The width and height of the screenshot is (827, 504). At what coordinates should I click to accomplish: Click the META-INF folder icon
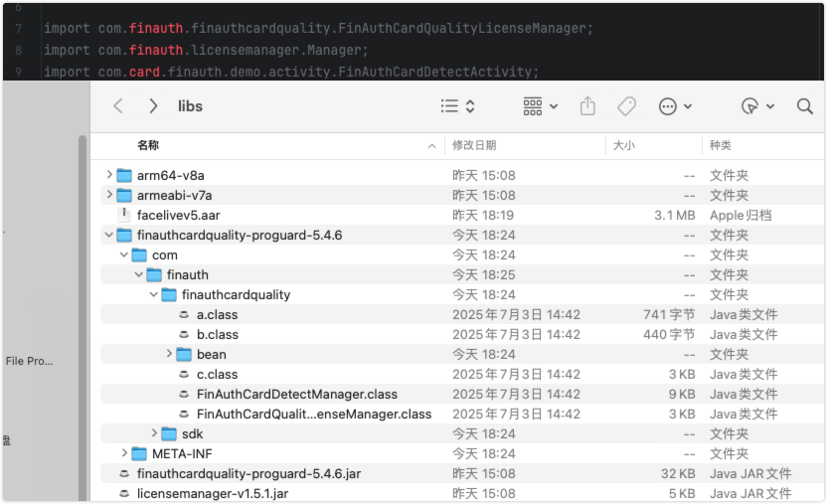139,453
